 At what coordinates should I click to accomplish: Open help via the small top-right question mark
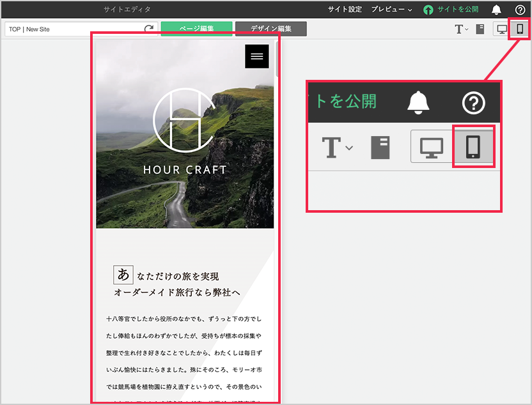tap(520, 10)
